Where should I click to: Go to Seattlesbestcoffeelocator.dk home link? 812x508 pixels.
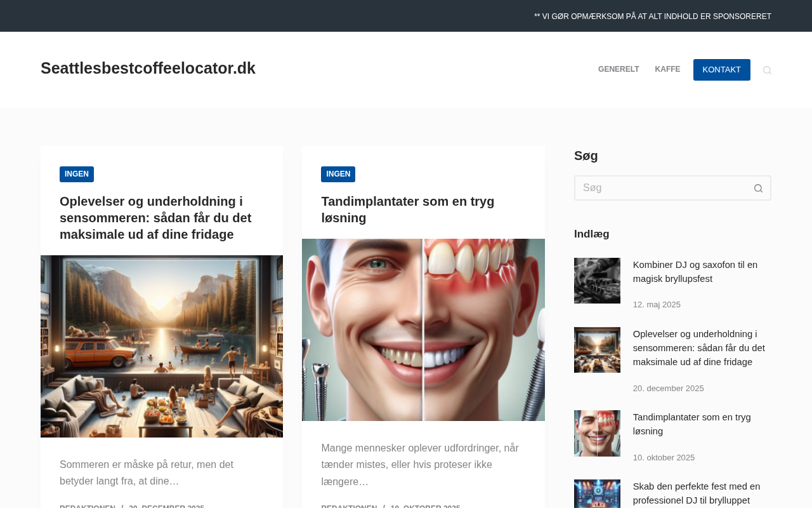click(148, 69)
